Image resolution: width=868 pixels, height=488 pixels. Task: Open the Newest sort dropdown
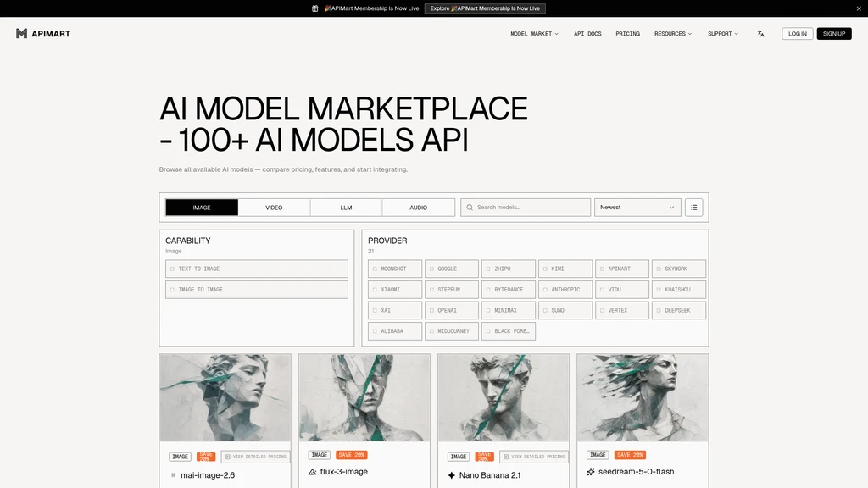(x=637, y=208)
